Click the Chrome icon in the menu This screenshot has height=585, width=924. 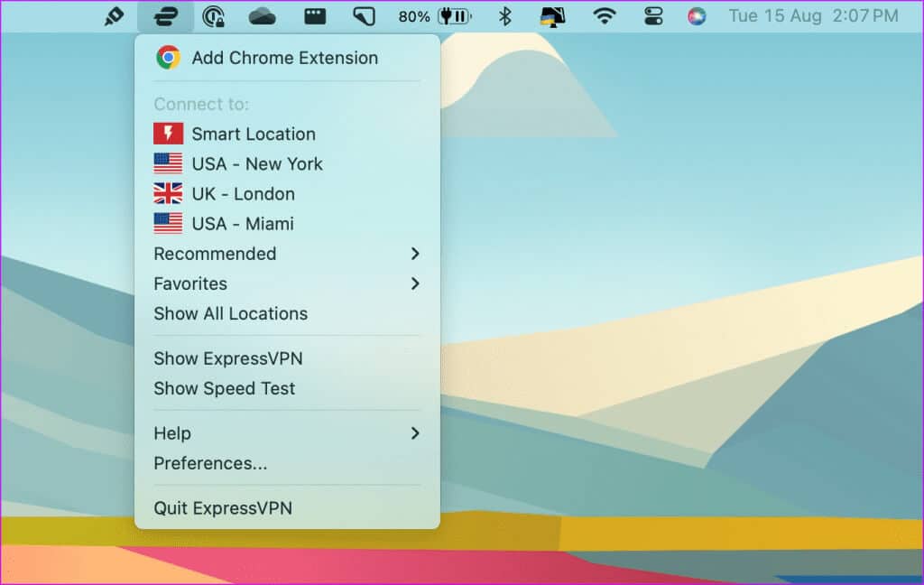coord(168,58)
